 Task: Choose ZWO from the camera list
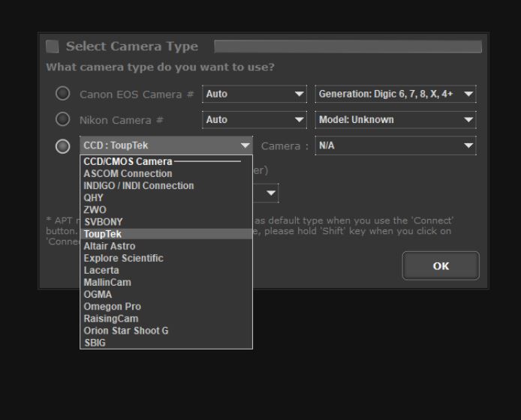click(166, 210)
